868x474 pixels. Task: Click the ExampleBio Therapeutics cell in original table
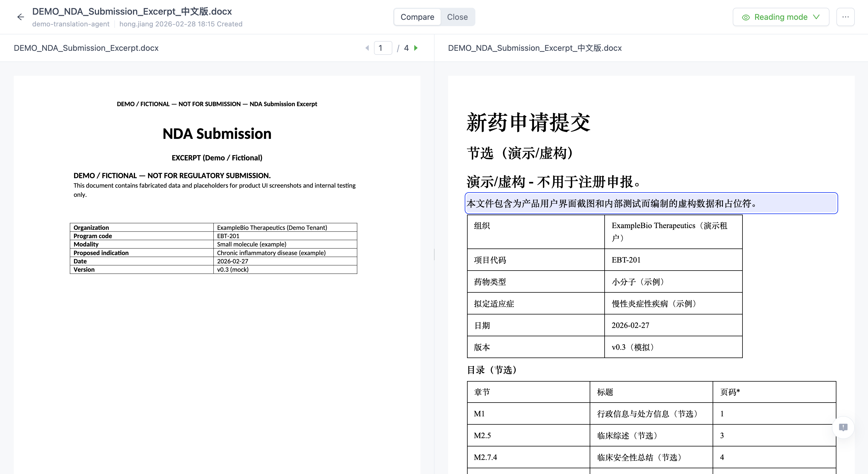click(x=272, y=228)
